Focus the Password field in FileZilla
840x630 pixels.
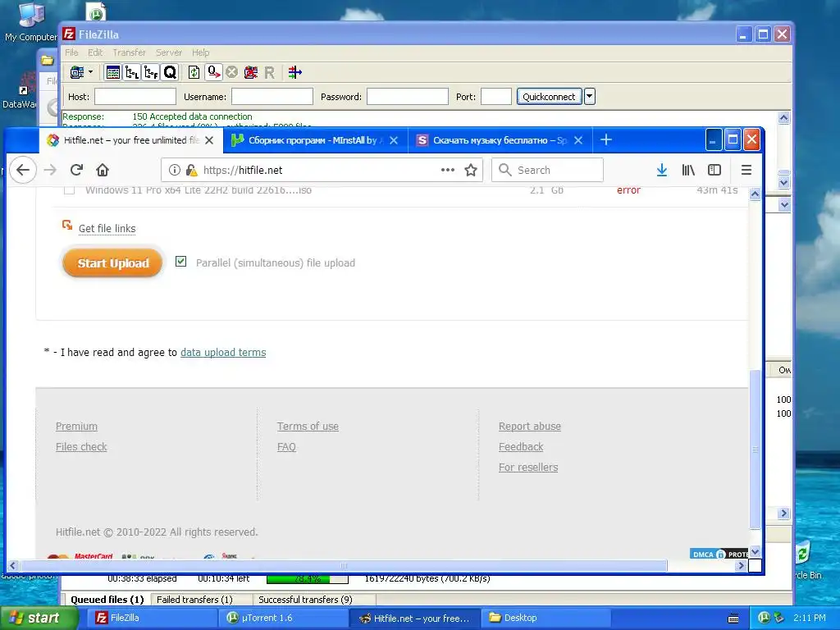click(407, 97)
